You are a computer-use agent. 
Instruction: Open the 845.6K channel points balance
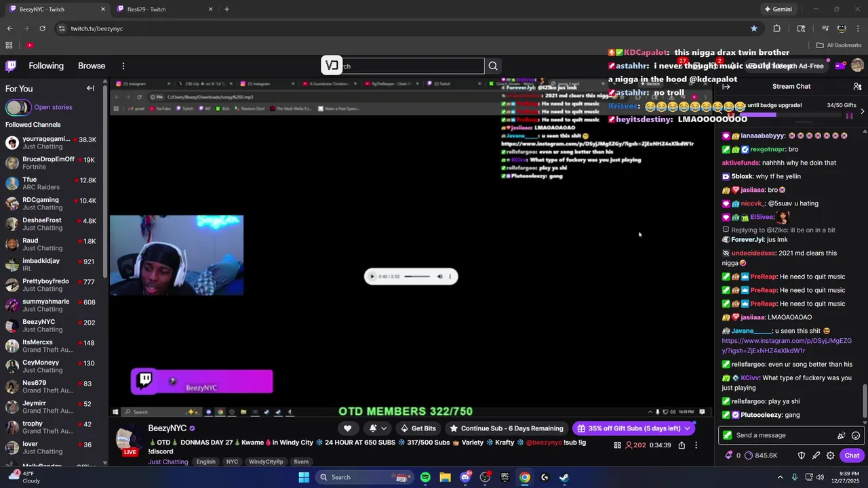[x=760, y=455]
